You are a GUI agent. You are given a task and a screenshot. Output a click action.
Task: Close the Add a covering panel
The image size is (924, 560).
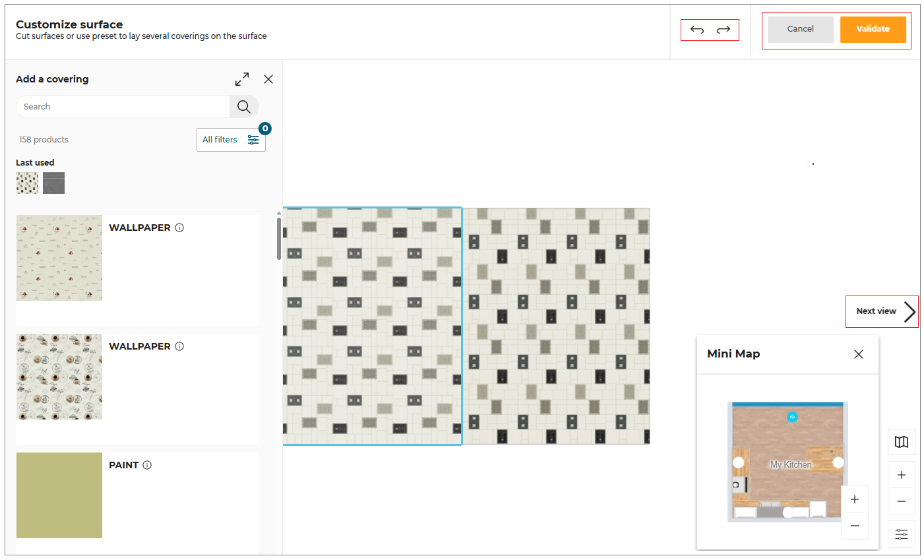(x=268, y=79)
